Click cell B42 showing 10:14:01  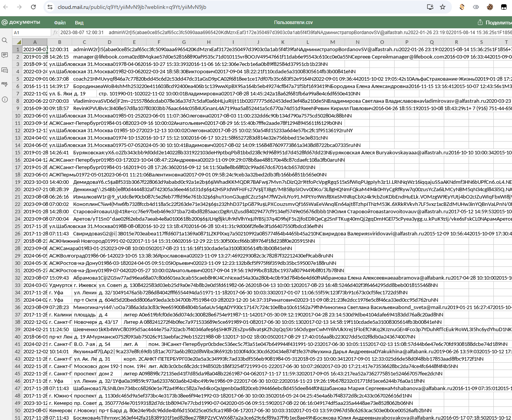(x=60, y=351)
